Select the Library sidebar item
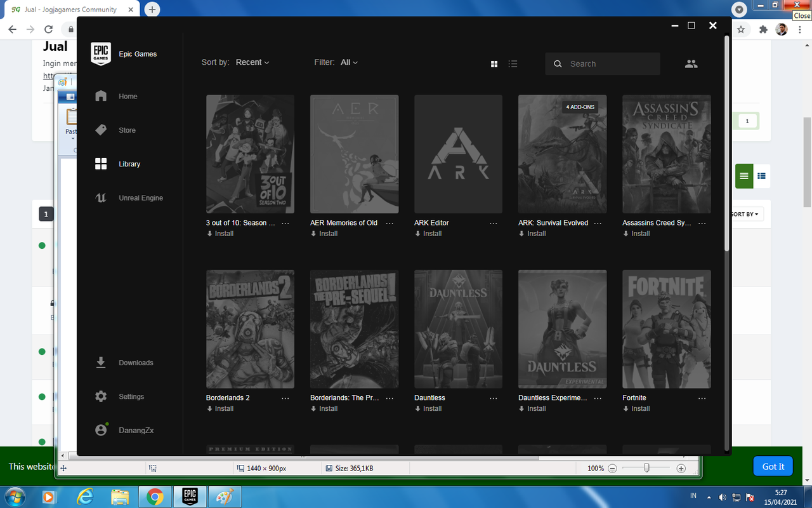This screenshot has height=508, width=812. 117,164
